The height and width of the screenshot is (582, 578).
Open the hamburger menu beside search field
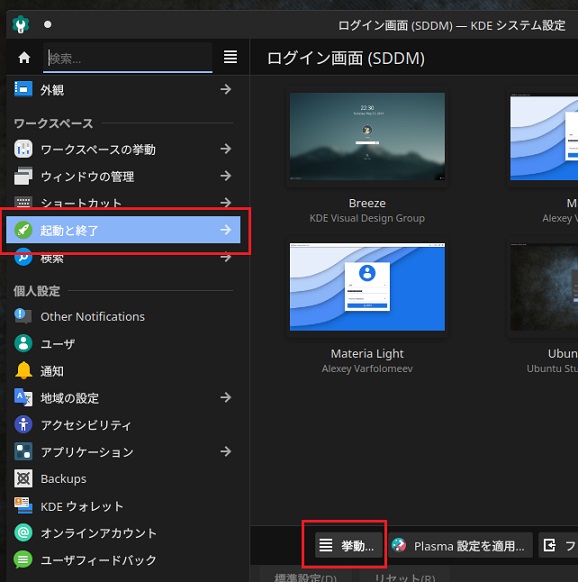pyautogui.click(x=230, y=57)
